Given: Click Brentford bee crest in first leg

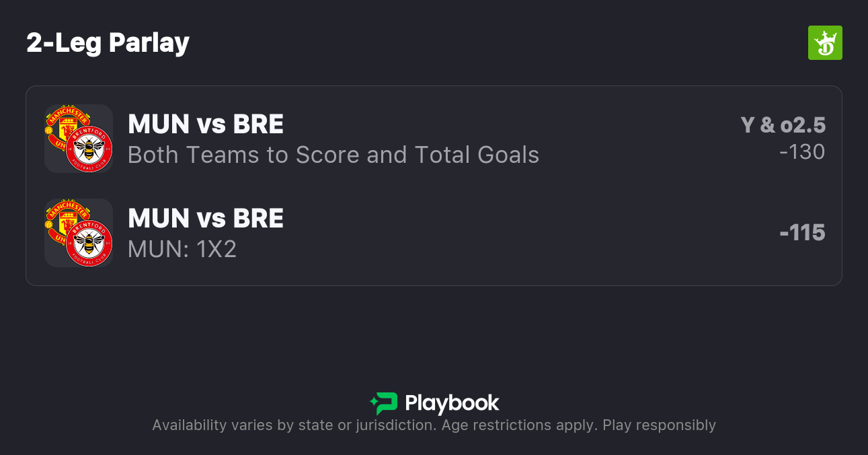Looking at the screenshot, I should click(x=89, y=149).
